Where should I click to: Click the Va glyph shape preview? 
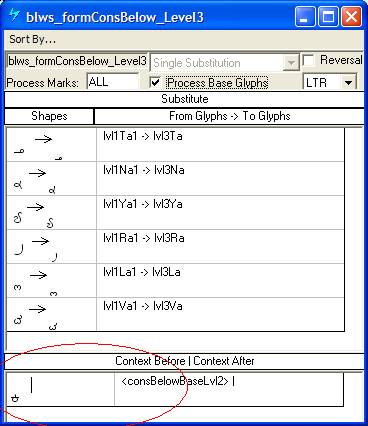pos(52,315)
